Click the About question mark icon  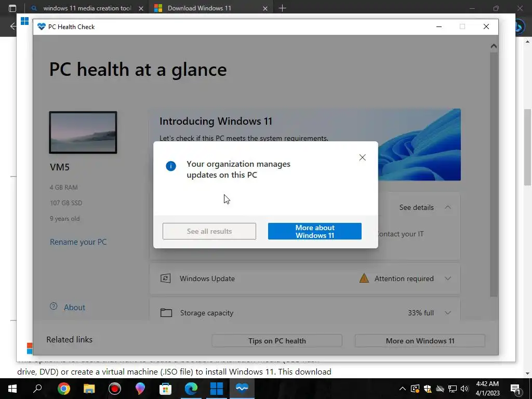coord(54,307)
